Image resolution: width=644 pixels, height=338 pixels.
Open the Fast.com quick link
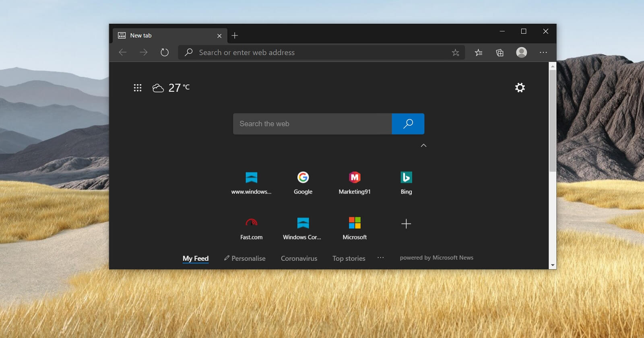pyautogui.click(x=251, y=229)
